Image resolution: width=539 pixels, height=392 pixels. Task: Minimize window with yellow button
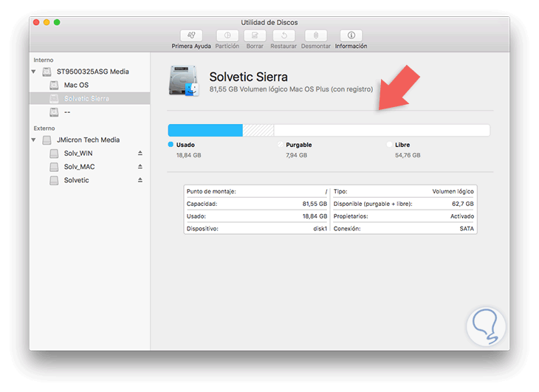47,22
